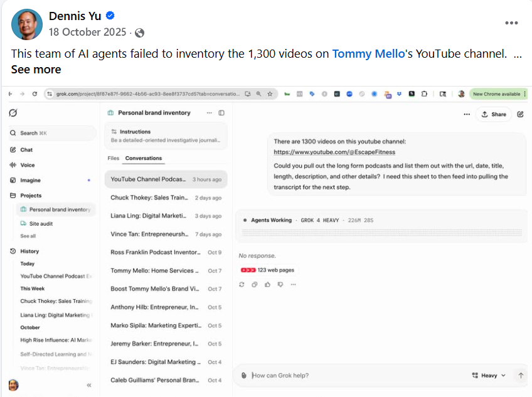Open the browser extensions puzzle icon
The image size is (532, 397).
tap(425, 94)
